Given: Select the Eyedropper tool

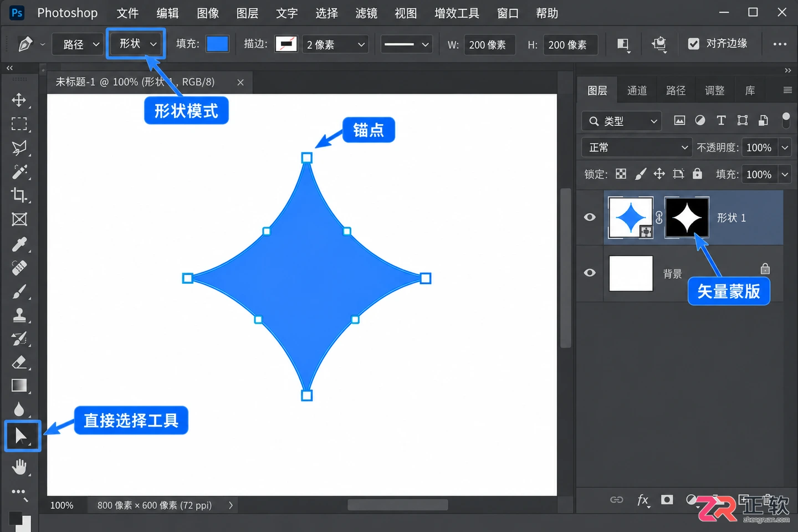Looking at the screenshot, I should (19, 244).
